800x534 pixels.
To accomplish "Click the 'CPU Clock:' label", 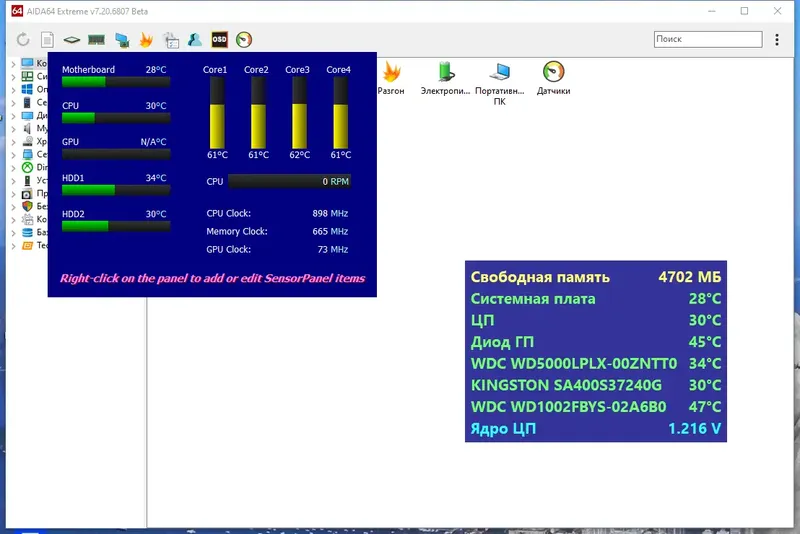I will click(229, 213).
